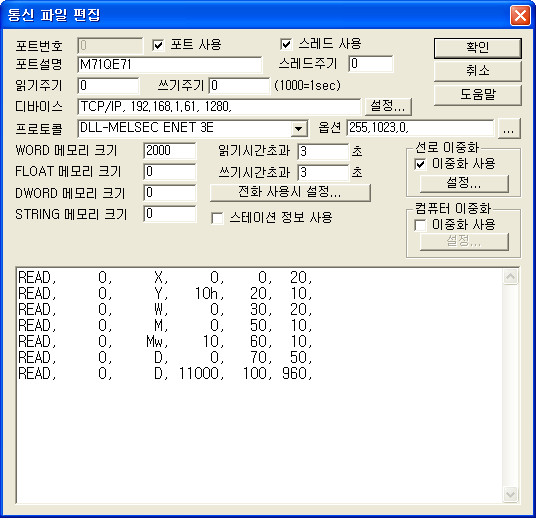Open 선로 이중화 설정... button

pyautogui.click(x=464, y=184)
